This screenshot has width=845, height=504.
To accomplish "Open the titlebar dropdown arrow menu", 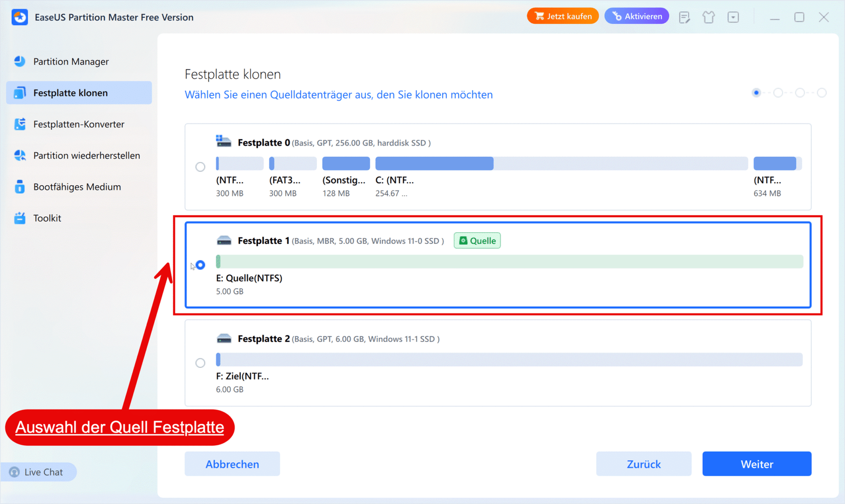I will (x=733, y=17).
